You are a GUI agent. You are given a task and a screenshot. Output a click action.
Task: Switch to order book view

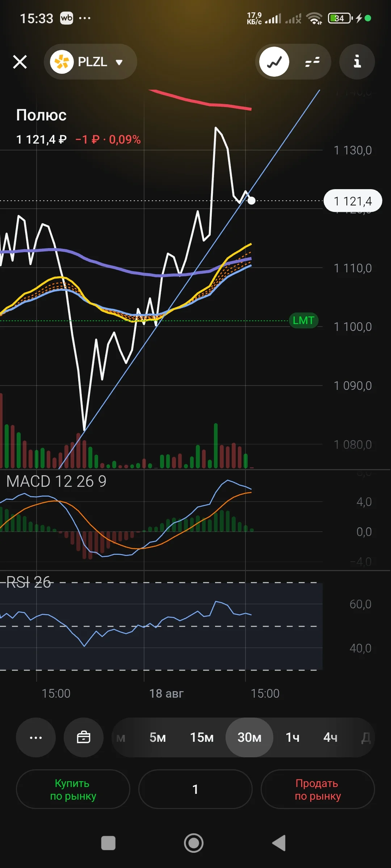pos(312,62)
